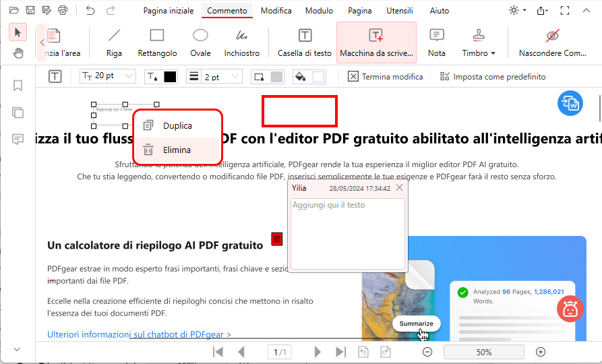Viewport: 602px width, 364px height.
Task: Rotate page clockwise icon
Action: [x=386, y=352]
